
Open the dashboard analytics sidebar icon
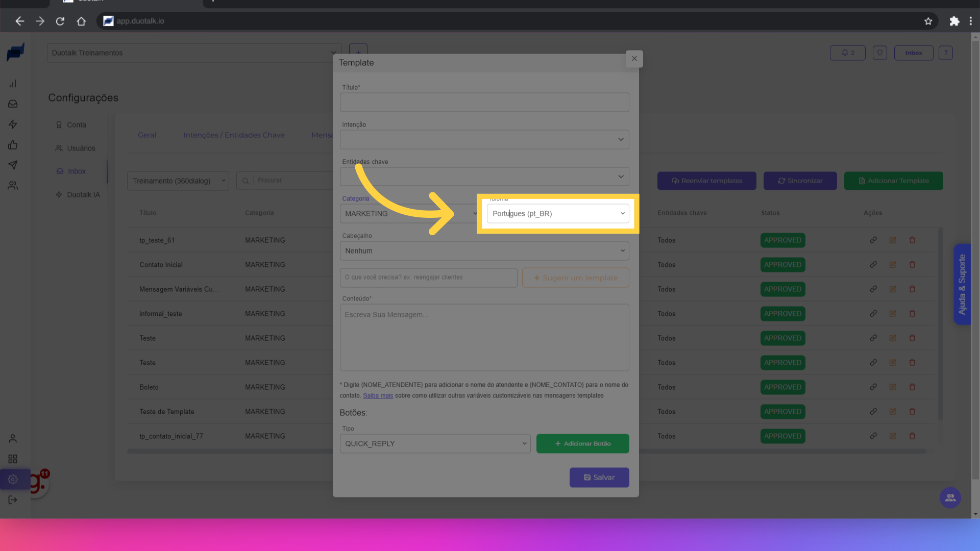click(x=13, y=84)
